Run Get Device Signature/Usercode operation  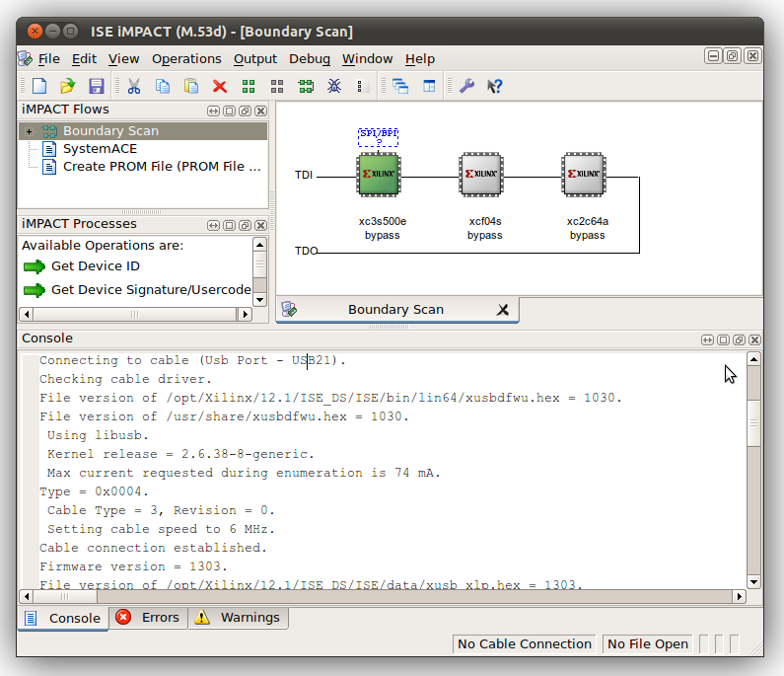tap(151, 290)
